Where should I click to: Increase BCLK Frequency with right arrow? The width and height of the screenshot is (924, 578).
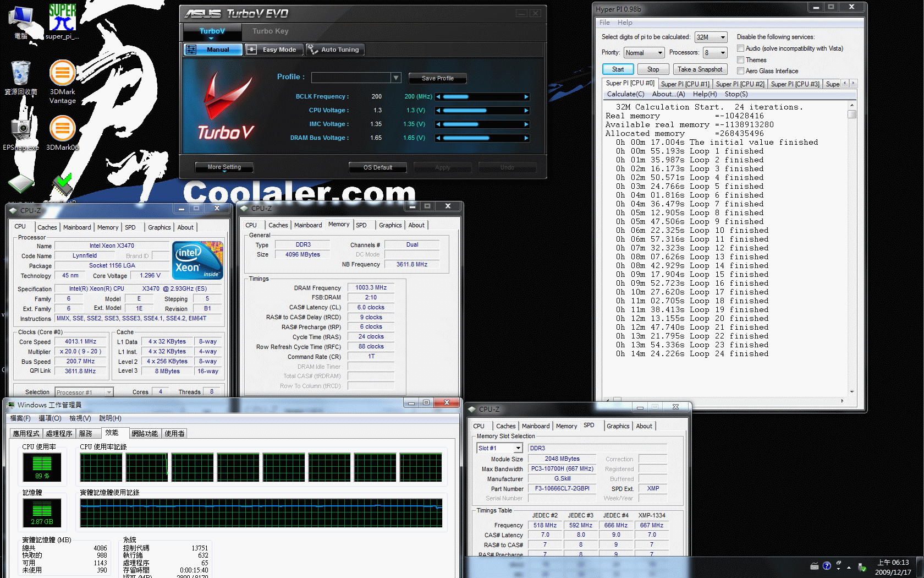pyautogui.click(x=526, y=97)
